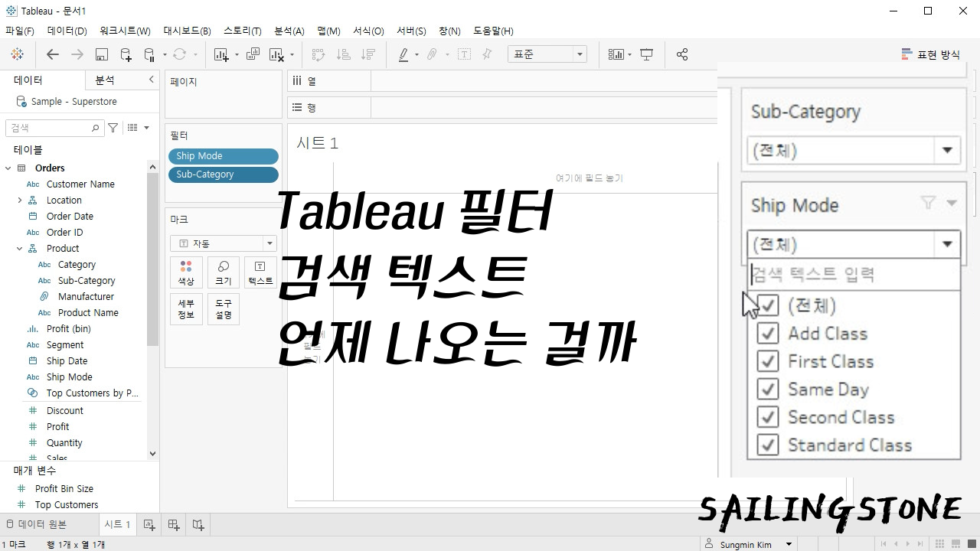Uncheck the Second Class checkbox
The width and height of the screenshot is (980, 551).
[x=768, y=417]
